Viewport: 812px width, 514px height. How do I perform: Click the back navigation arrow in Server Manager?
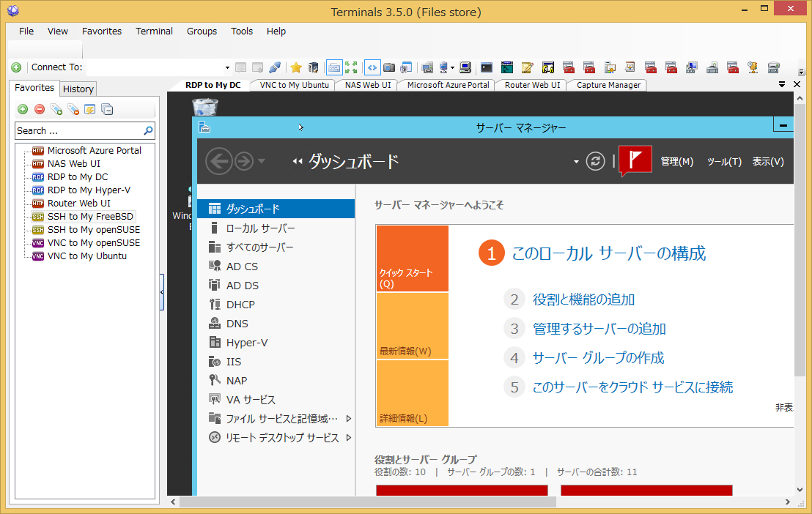coord(219,161)
